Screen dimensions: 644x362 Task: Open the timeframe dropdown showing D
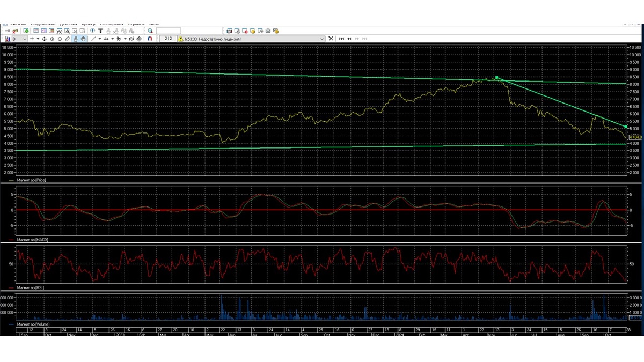(x=19, y=39)
